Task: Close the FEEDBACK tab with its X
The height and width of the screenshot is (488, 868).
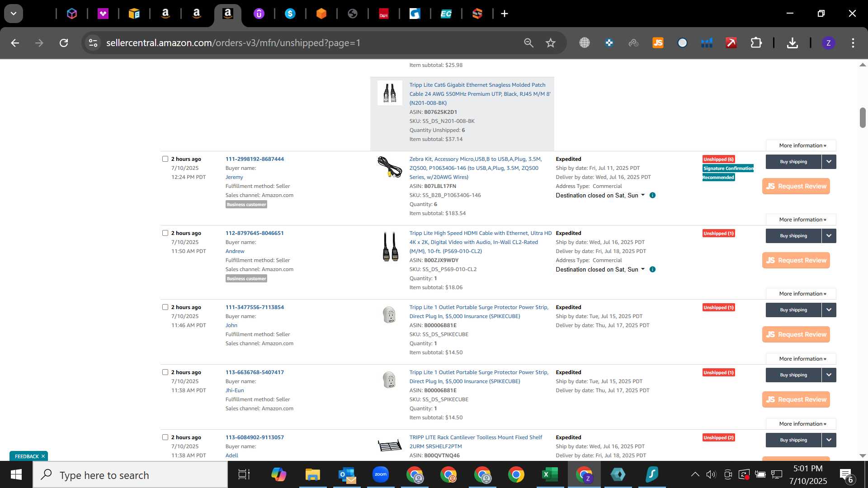Action: coord(43,456)
